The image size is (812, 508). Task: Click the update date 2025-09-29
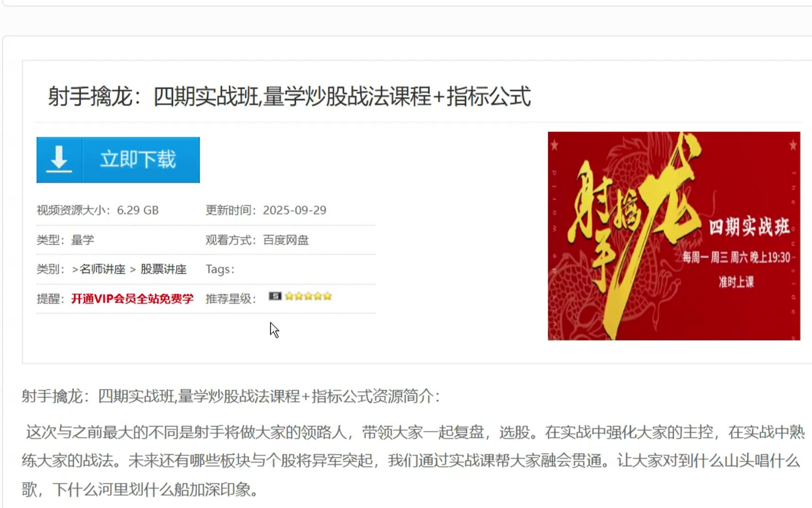click(x=295, y=210)
